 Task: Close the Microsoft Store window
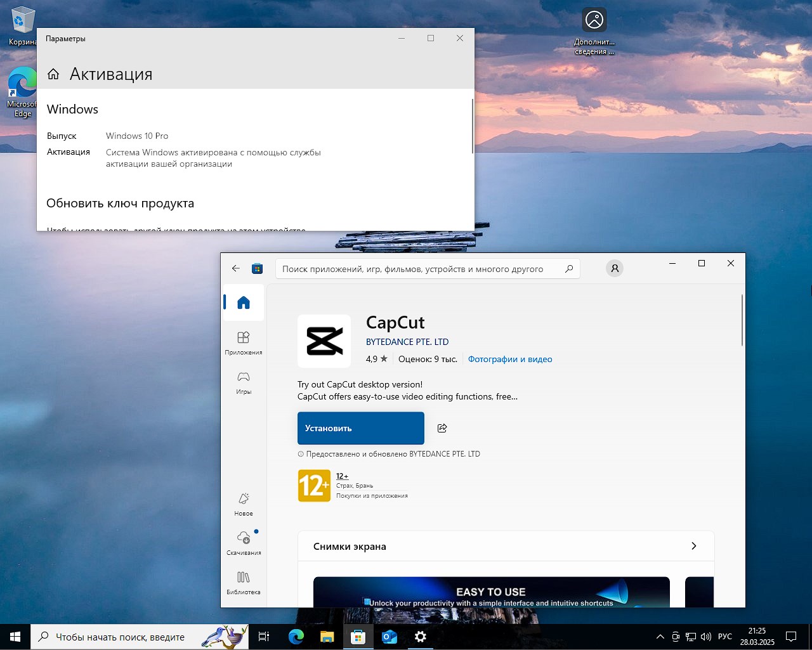tap(731, 263)
